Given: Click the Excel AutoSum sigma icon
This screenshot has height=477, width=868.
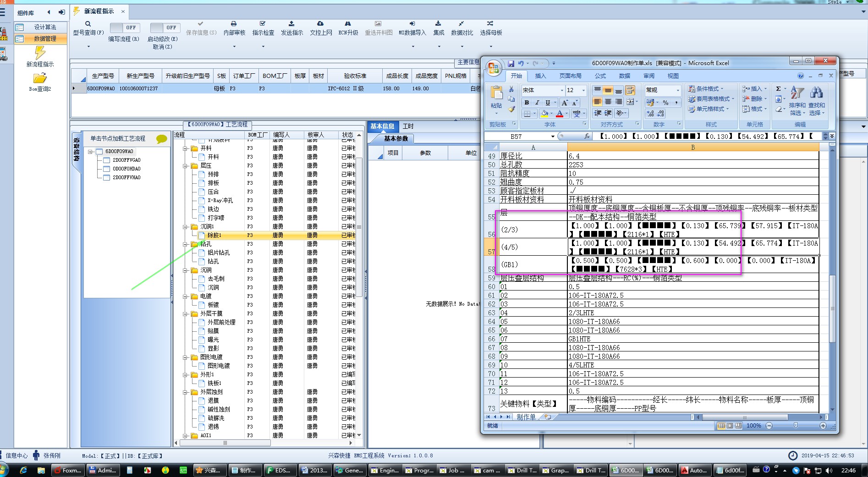Looking at the screenshot, I should [778, 89].
